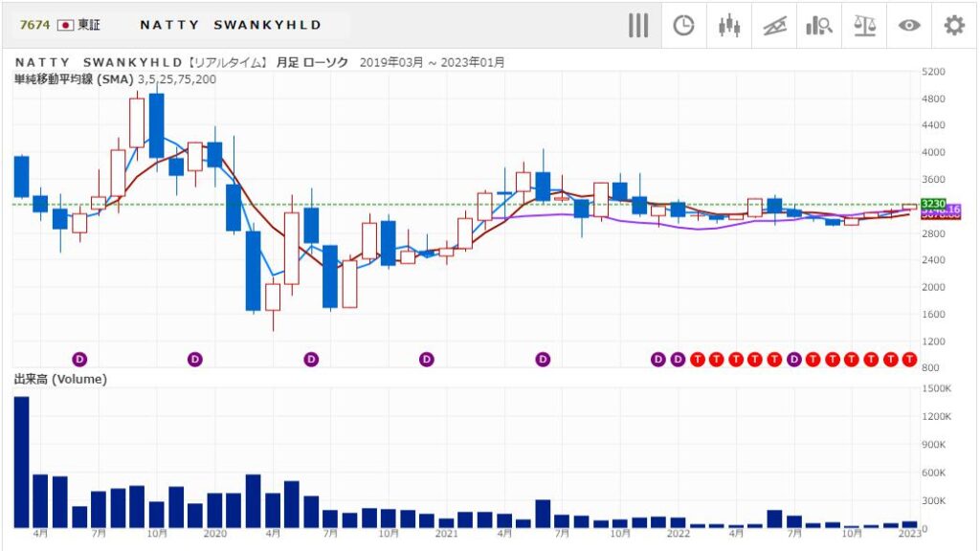Click the 1500K label on volume axis

coord(936,388)
